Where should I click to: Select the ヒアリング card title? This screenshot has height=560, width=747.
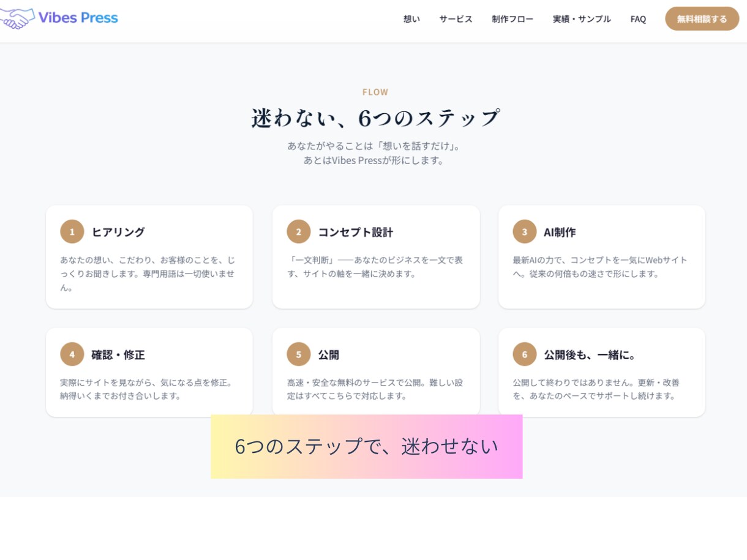118,232
